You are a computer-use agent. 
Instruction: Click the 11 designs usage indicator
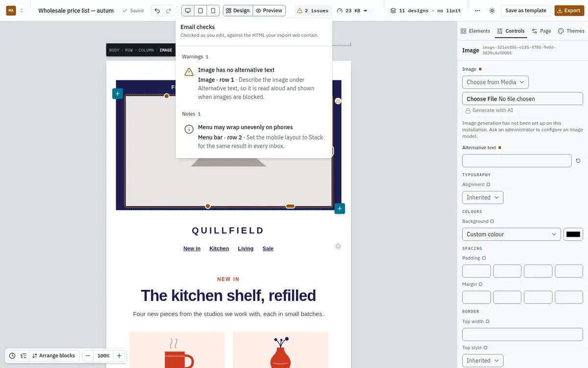coord(425,10)
